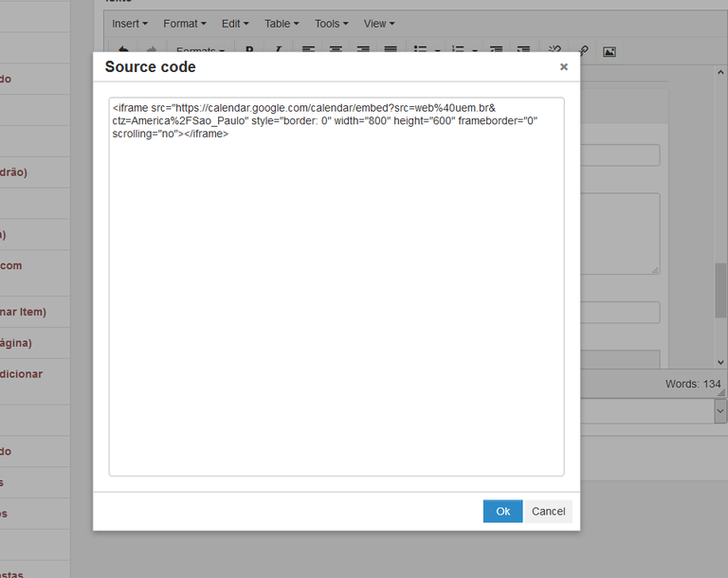
Task: Expand the Tools menu dropdown
Action: (332, 24)
